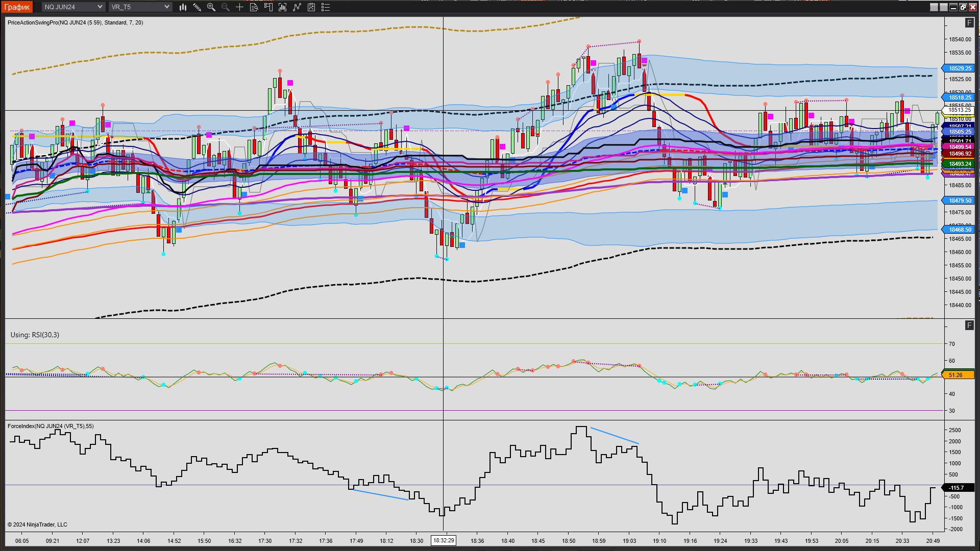980x551 pixels.
Task: Click the 18460.00 price axis label
Action: (x=960, y=252)
